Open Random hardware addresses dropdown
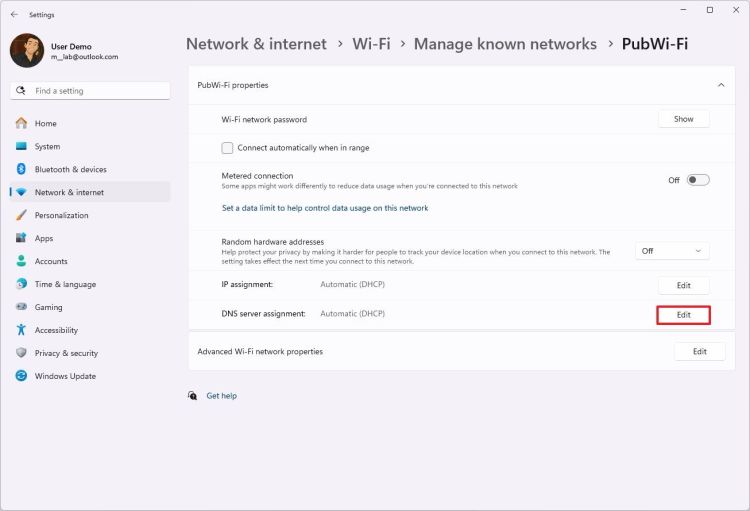750x511 pixels. pyautogui.click(x=672, y=251)
